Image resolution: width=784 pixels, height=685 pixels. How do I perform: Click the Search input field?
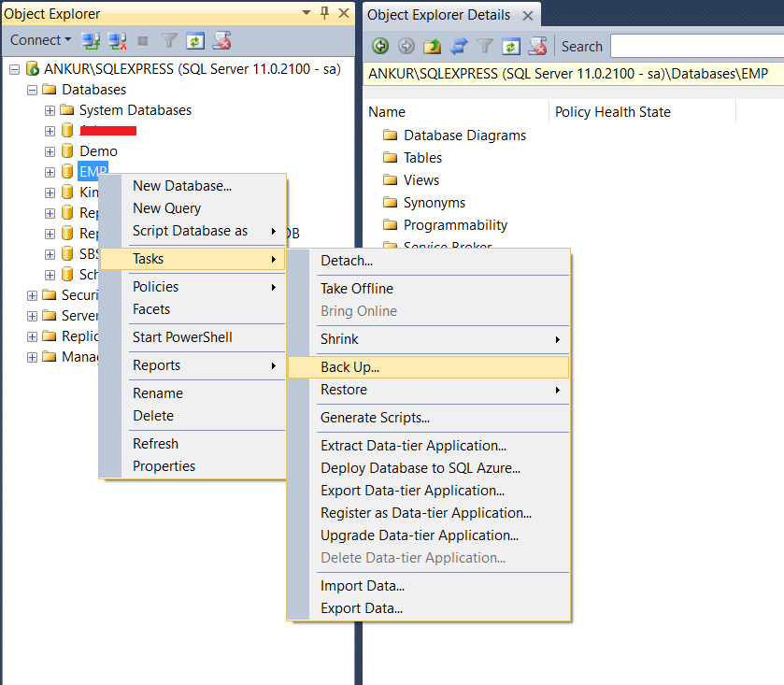(697, 47)
